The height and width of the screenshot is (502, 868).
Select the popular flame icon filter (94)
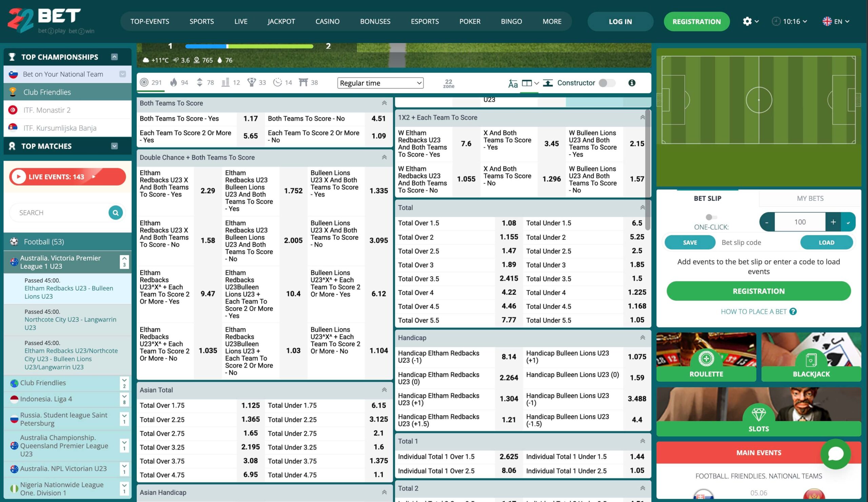coord(179,82)
